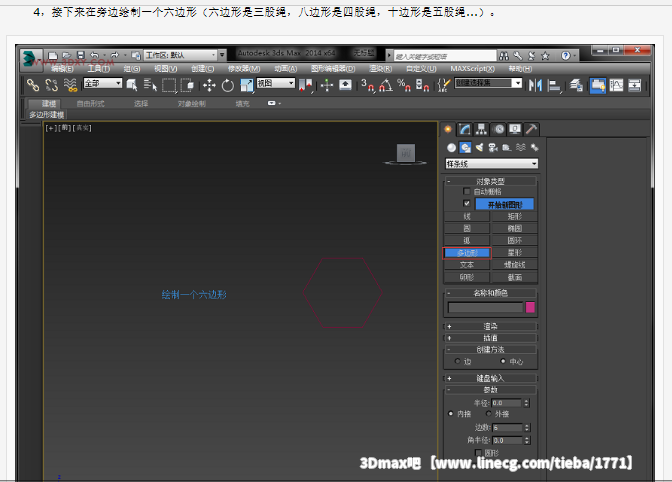The width and height of the screenshot is (672, 482).
Task: Select the Cameras category icon
Action: click(x=493, y=147)
